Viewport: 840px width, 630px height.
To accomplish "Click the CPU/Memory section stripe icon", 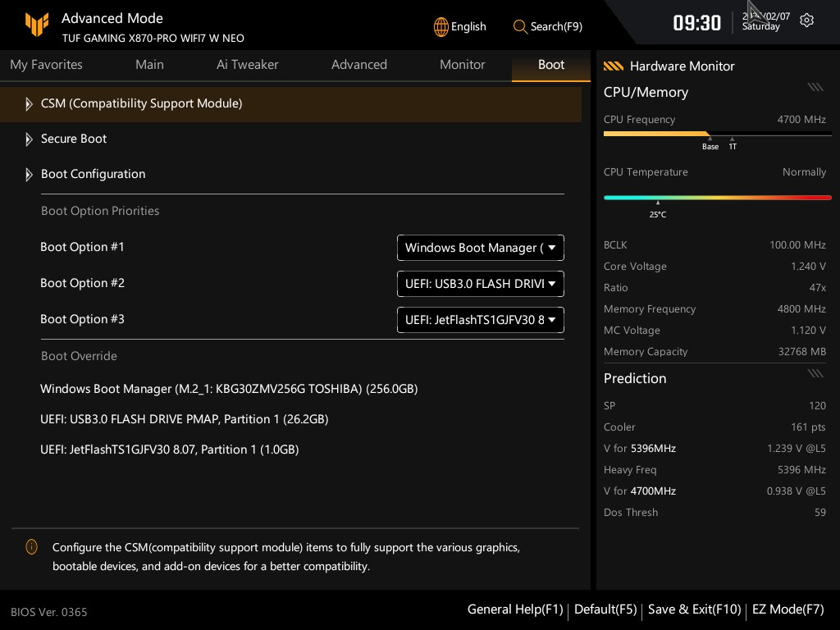I will point(815,87).
